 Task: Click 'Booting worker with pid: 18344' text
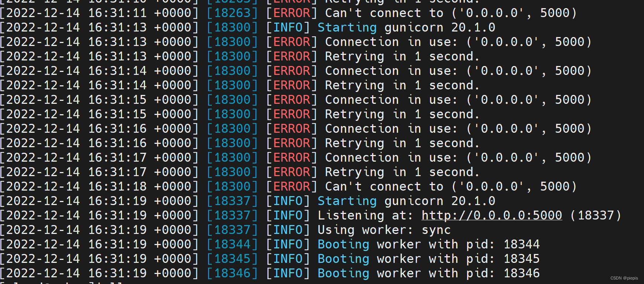click(429, 244)
